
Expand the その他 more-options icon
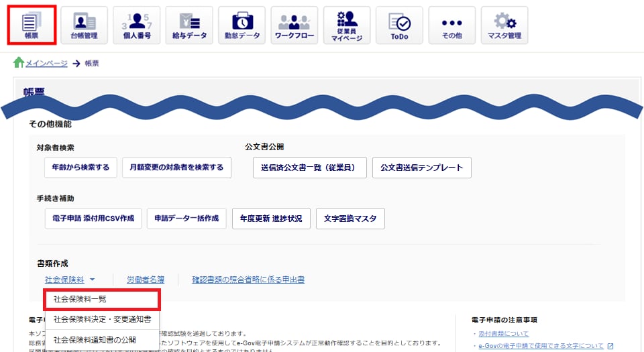[451, 25]
